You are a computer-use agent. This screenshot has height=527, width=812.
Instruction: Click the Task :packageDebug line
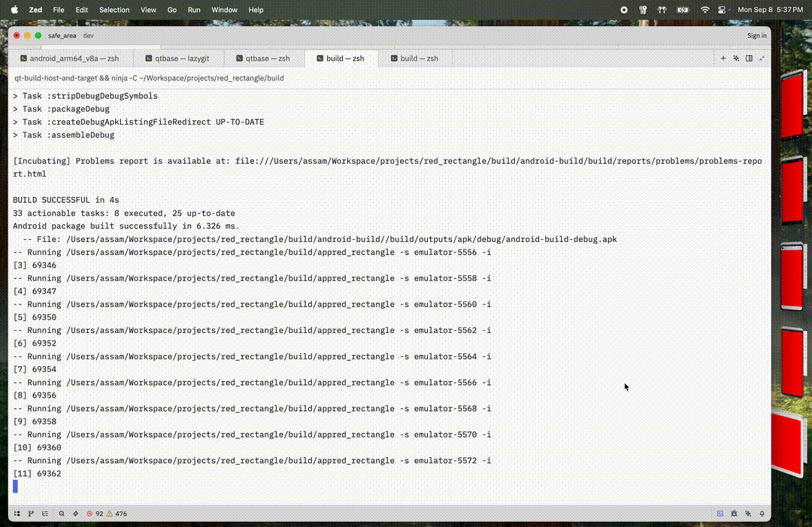coord(61,109)
